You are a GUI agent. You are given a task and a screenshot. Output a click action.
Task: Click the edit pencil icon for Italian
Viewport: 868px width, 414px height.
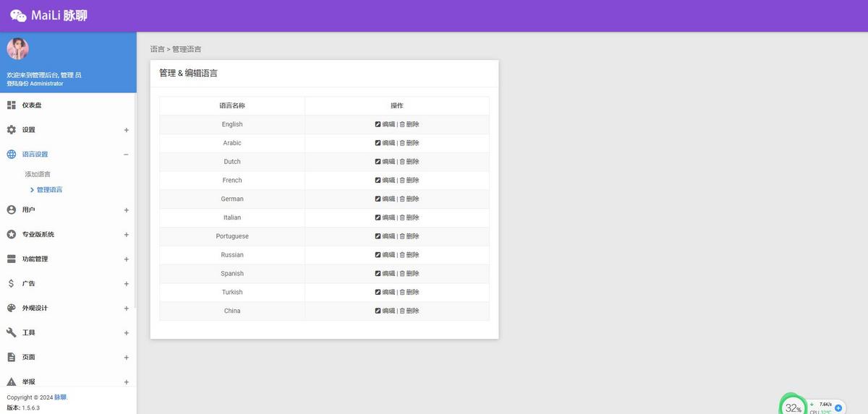[x=378, y=217]
